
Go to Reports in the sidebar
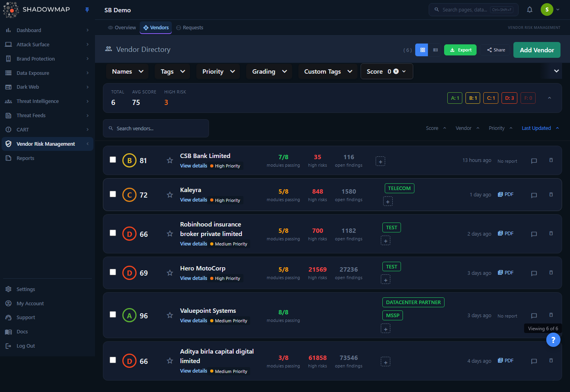[x=47, y=158]
